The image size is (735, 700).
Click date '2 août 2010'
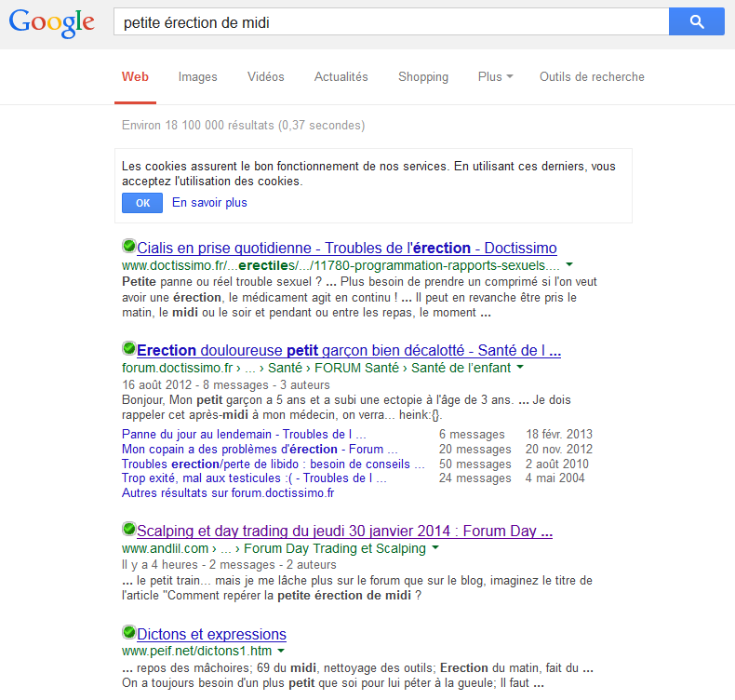click(557, 464)
